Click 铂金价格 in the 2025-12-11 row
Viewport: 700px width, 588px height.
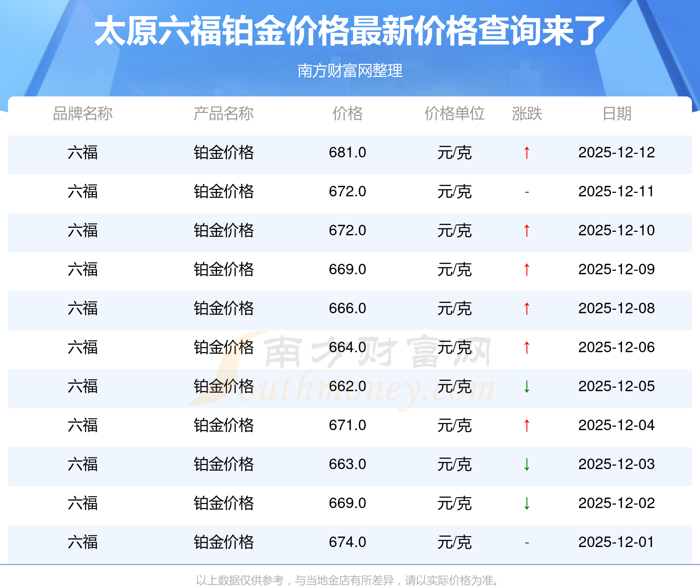(223, 191)
